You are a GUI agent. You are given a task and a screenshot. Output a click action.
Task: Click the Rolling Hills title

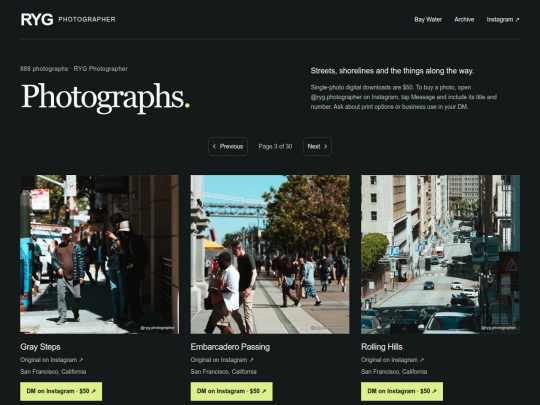tap(382, 347)
